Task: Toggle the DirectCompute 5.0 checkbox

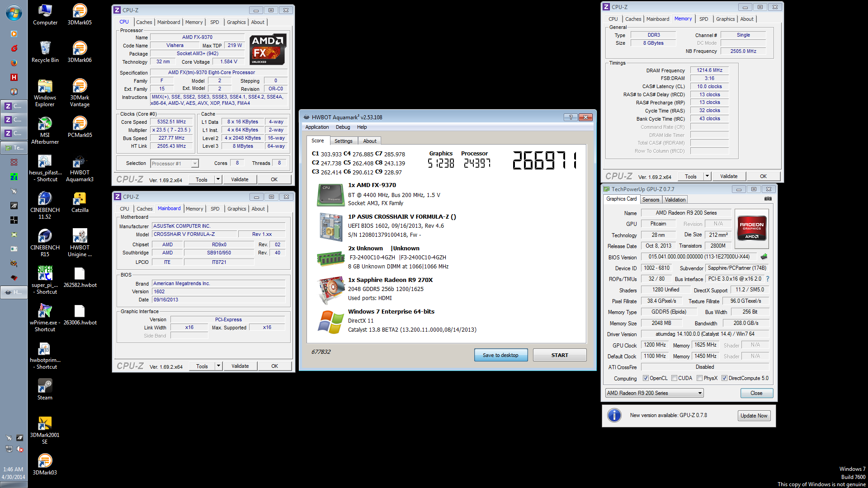Action: pyautogui.click(x=724, y=378)
